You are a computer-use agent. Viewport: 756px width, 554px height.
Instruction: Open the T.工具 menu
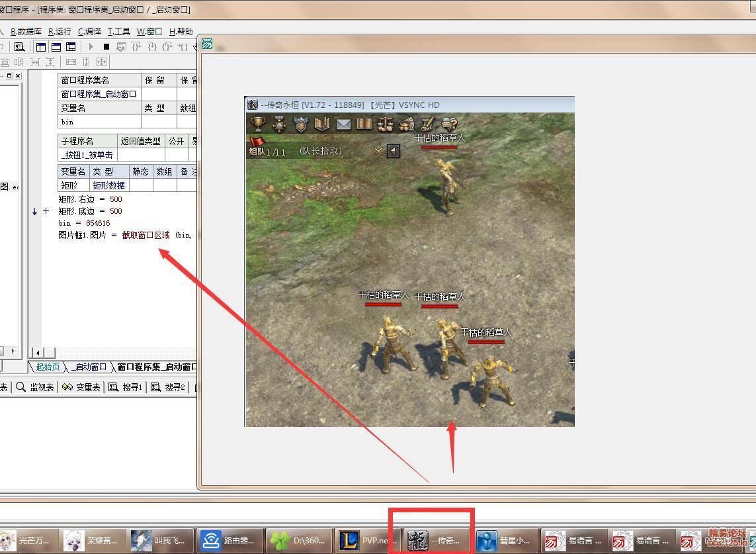[x=118, y=31]
